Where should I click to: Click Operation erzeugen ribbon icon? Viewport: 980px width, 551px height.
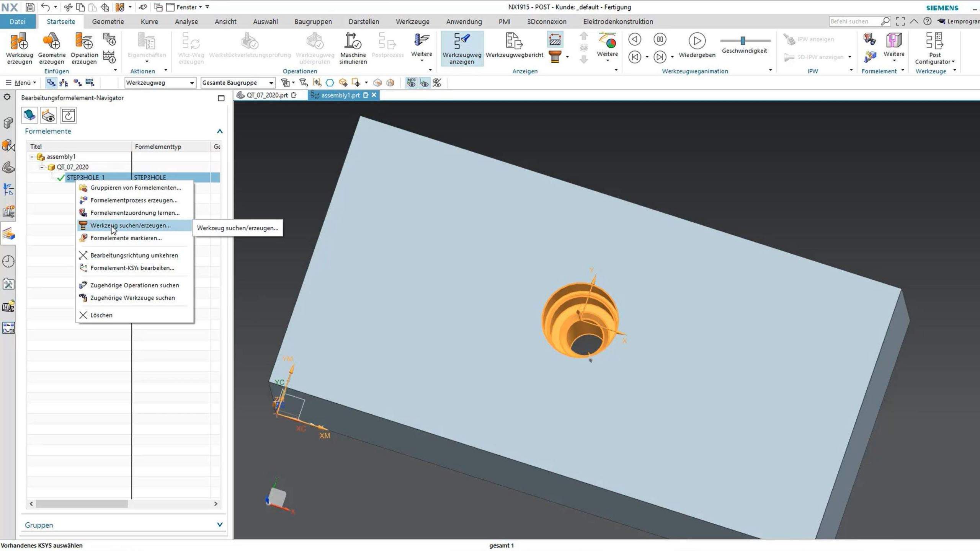tap(84, 48)
